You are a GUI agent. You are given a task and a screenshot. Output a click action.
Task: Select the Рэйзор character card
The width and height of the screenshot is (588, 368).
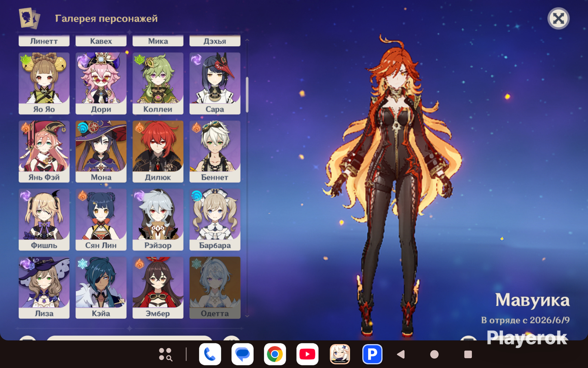(x=158, y=220)
